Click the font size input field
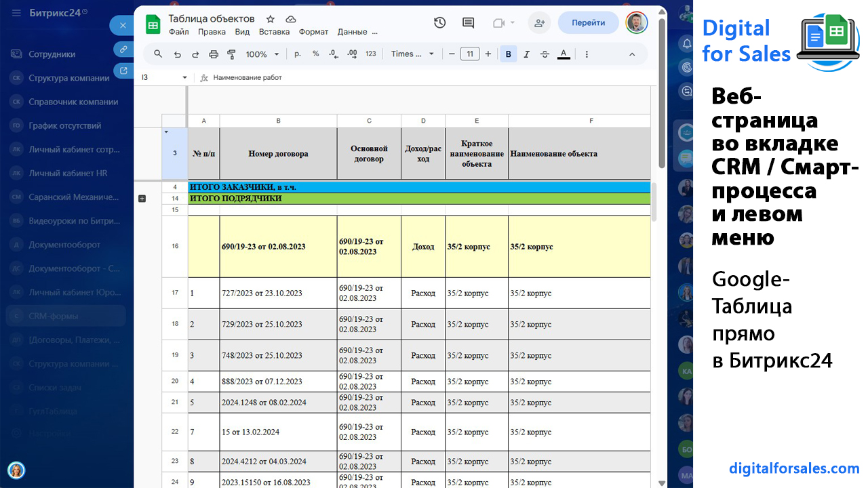This screenshot has width=868, height=488. (x=469, y=54)
